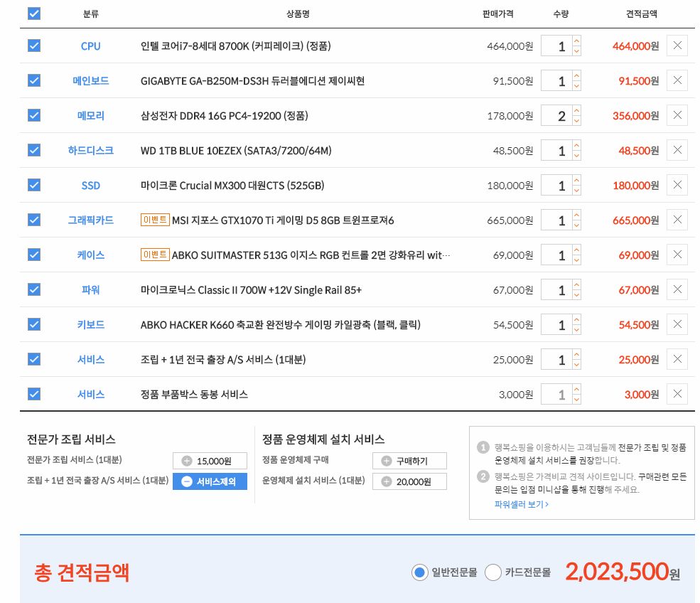This screenshot has width=700, height=603.
Task: Click the 메모리 quantity field showing 2
Action: pyautogui.click(x=556, y=115)
